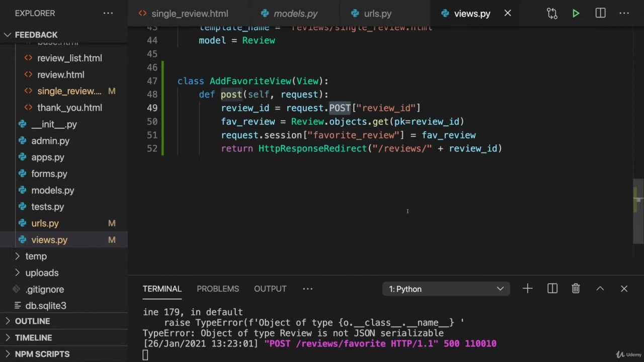
Task: Maximize terminal panel with up chevron
Action: tap(600, 289)
